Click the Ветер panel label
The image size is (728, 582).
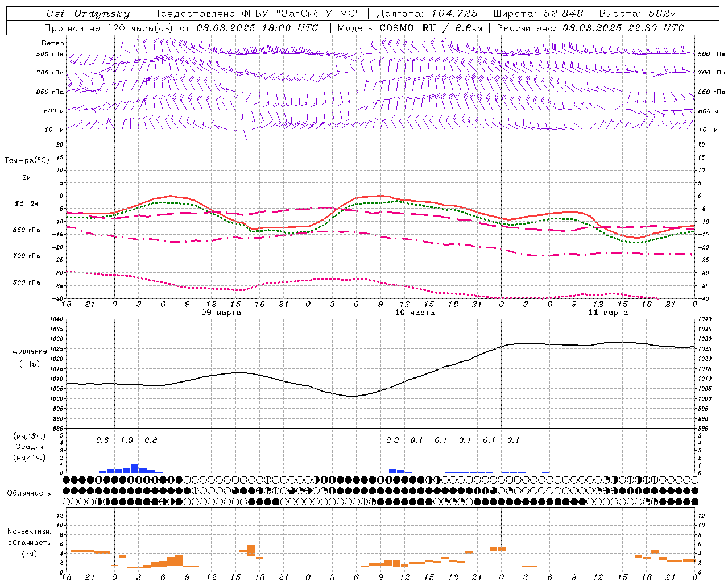(53, 43)
